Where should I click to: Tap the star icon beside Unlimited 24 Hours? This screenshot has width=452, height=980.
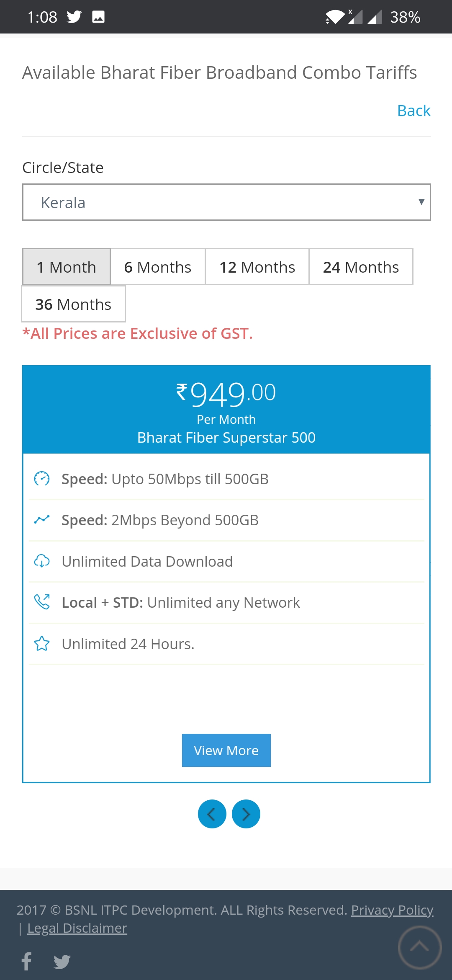tap(42, 644)
